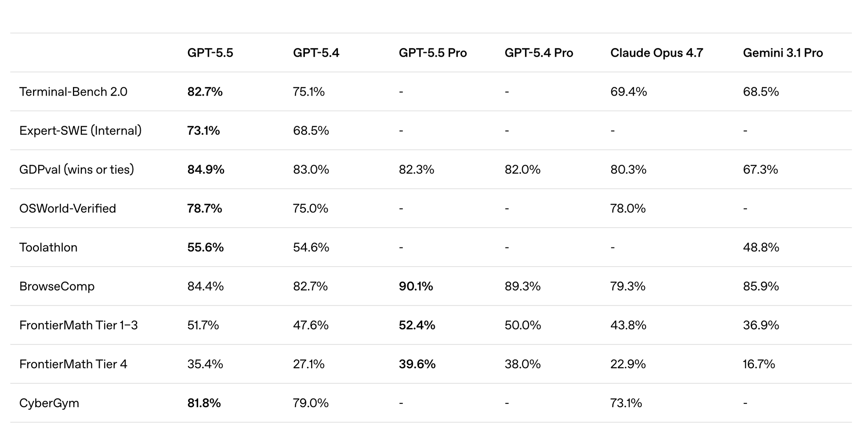
Task: Select the FrontierMath Tier 4 label
Action: tap(73, 364)
